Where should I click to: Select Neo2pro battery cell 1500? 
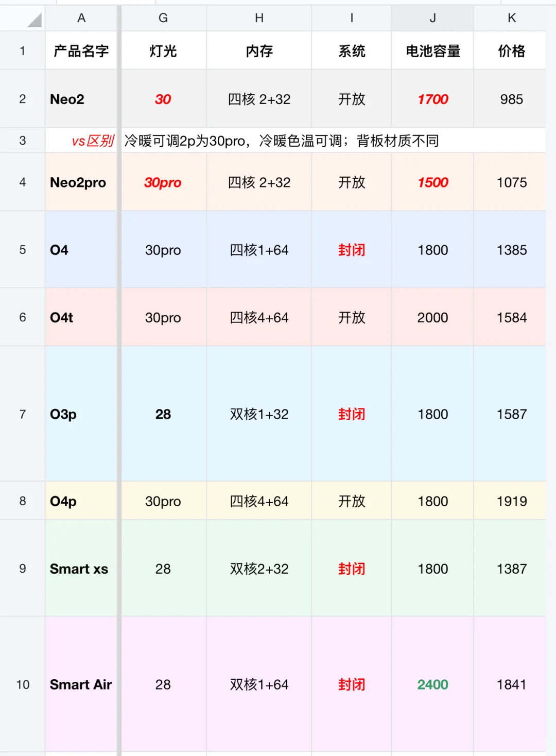click(432, 182)
